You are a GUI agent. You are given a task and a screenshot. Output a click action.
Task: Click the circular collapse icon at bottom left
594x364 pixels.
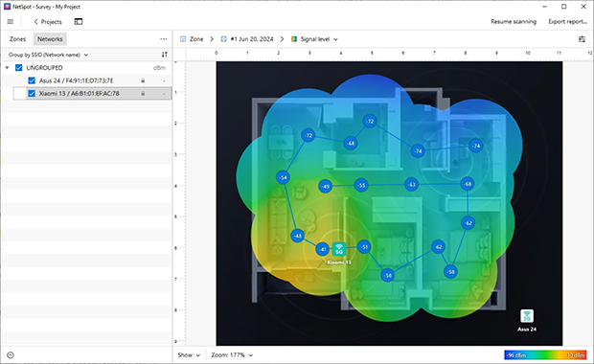11,355
